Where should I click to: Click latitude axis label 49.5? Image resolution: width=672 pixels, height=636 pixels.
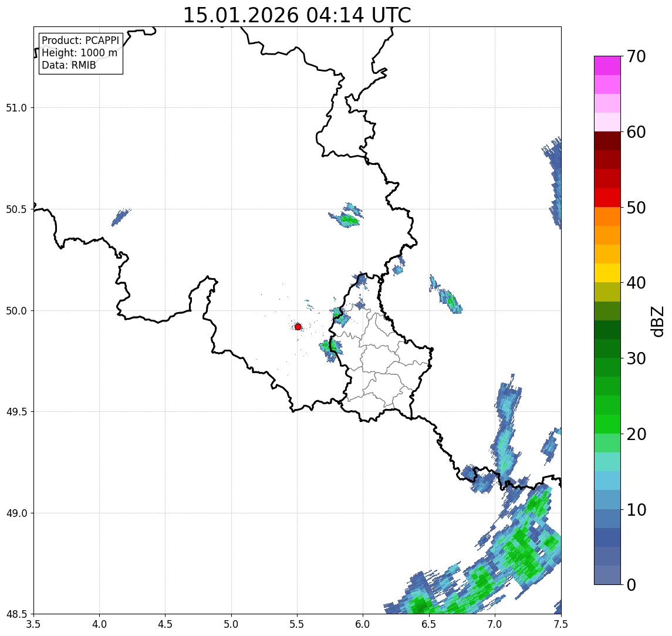click(16, 412)
